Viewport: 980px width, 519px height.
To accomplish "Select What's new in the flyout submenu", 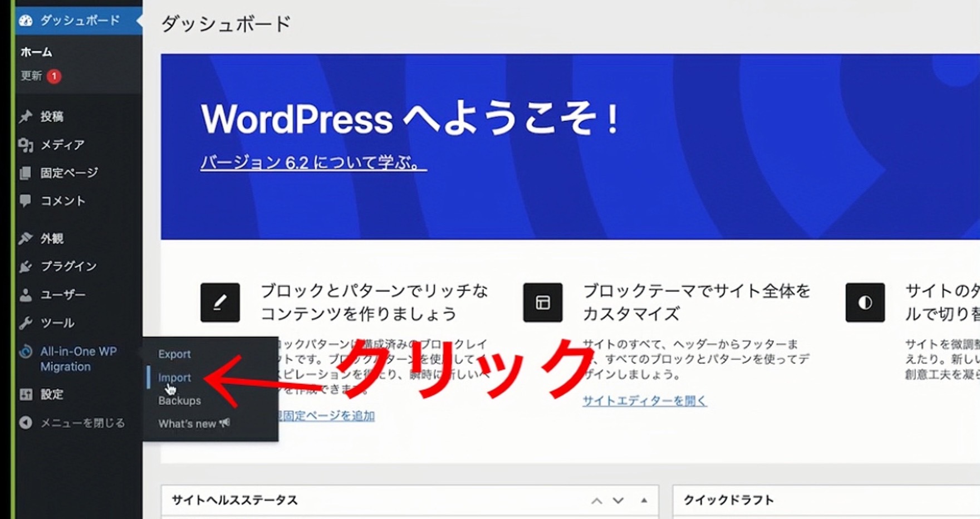I will (187, 424).
